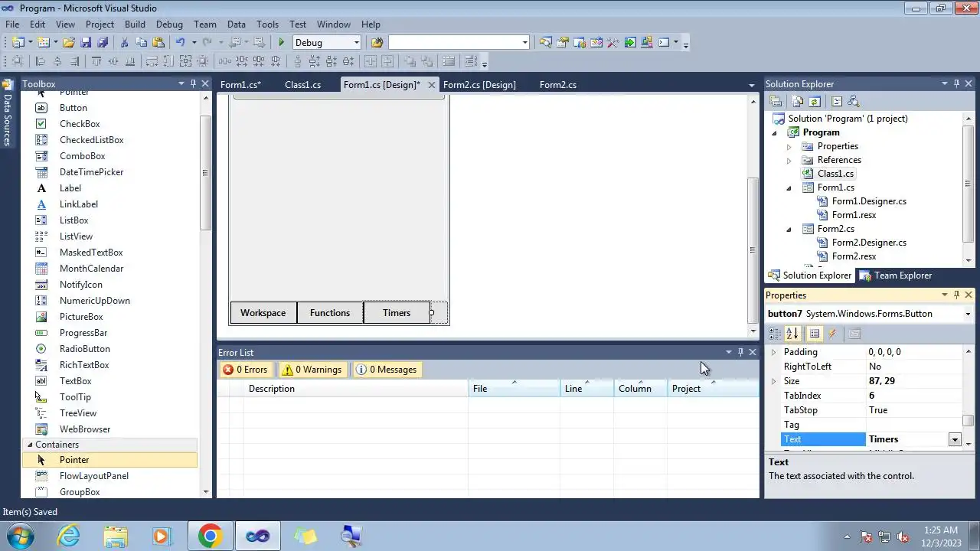Click the Align Tops layout icon

tap(96, 61)
